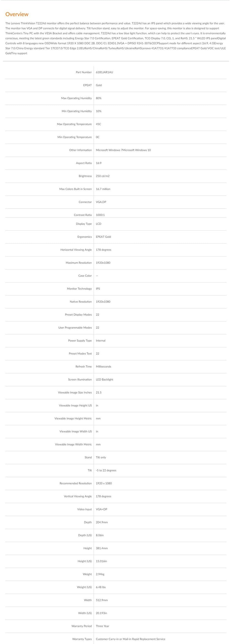Click the Viewable Image Size Inches label

(75, 393)
